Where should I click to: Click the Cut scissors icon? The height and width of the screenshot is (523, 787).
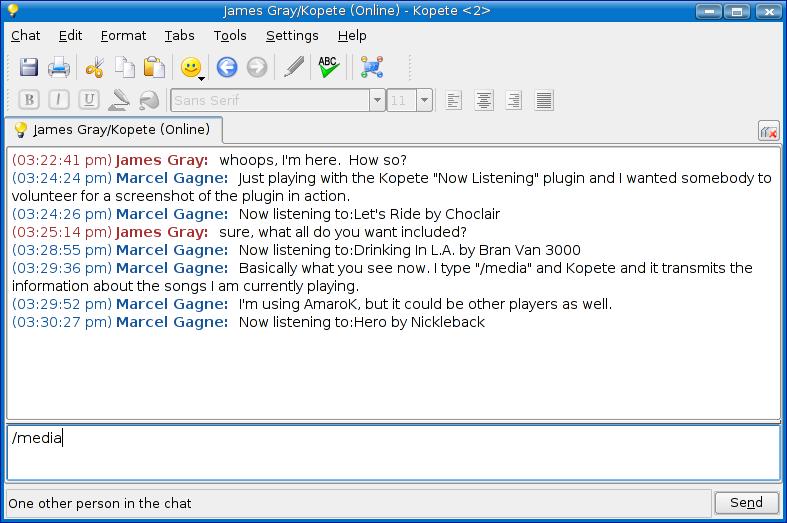(95, 68)
